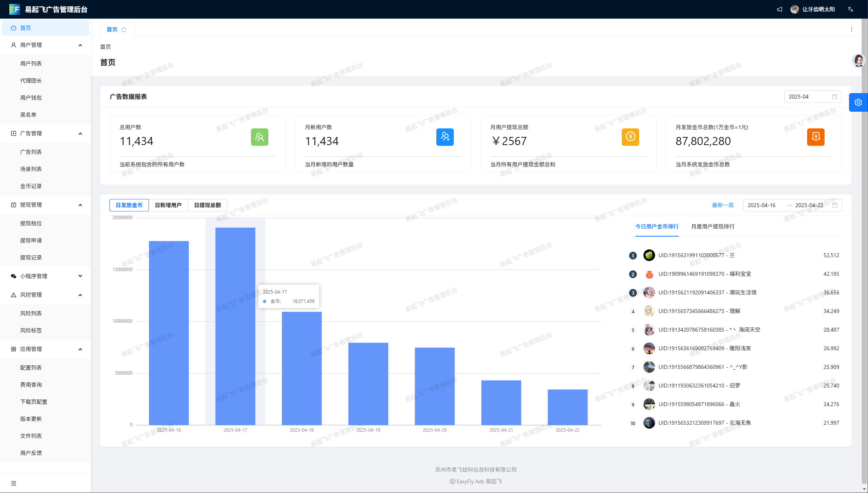Click the customer service avatar icon
The width and height of the screenshot is (868, 493).
858,61
